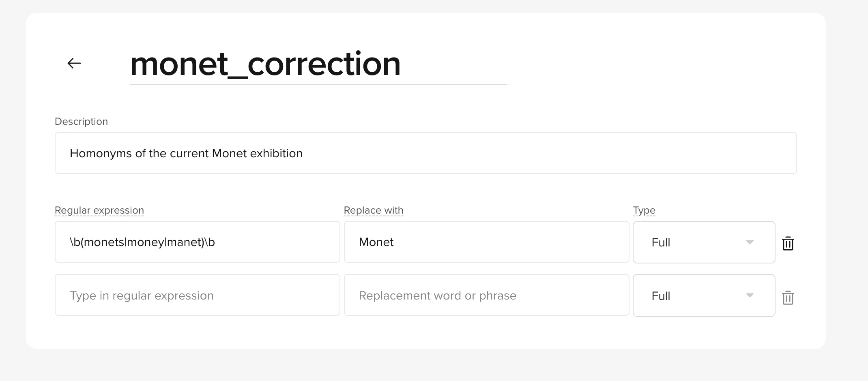Click the faded trash icon on the bottom row
This screenshot has width=868, height=381.
click(789, 297)
